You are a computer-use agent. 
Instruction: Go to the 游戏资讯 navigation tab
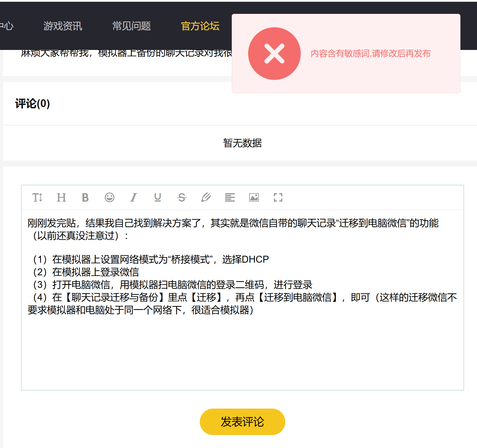[63, 26]
